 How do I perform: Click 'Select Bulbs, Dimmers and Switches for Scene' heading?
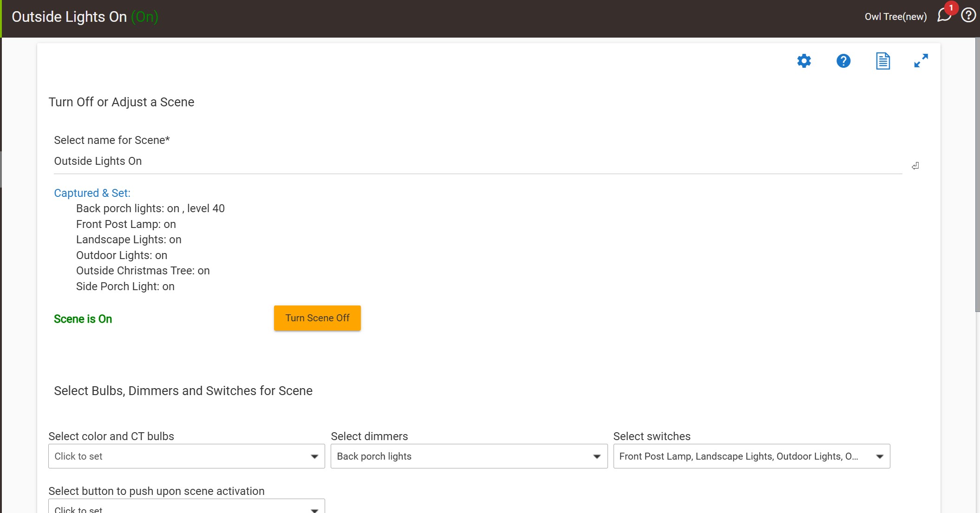click(183, 391)
